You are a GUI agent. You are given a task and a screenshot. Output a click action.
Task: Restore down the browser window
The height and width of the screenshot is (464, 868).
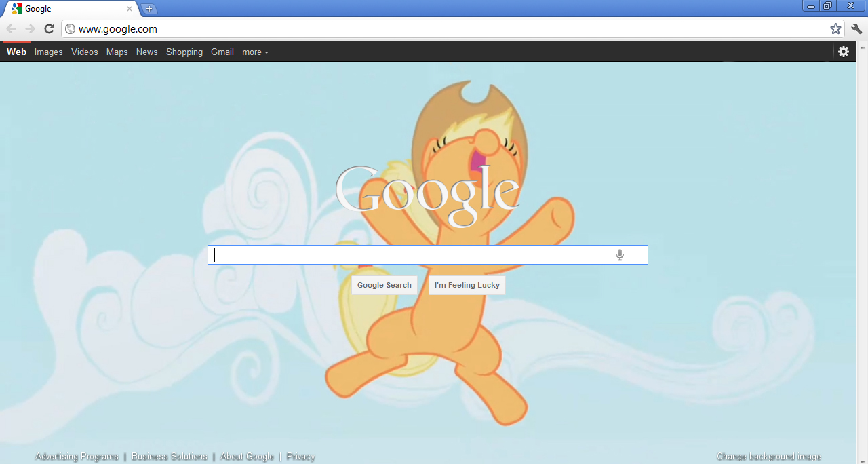828,5
